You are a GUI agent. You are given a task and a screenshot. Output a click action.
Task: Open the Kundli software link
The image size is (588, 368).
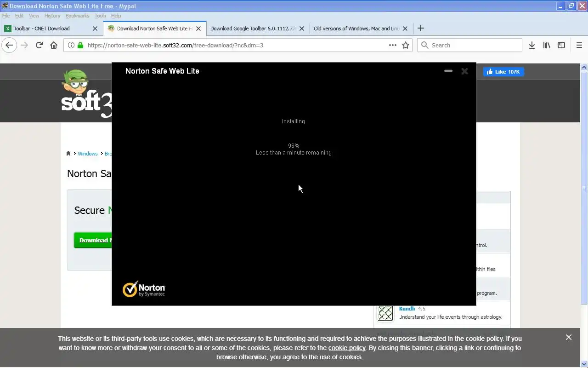click(x=407, y=309)
